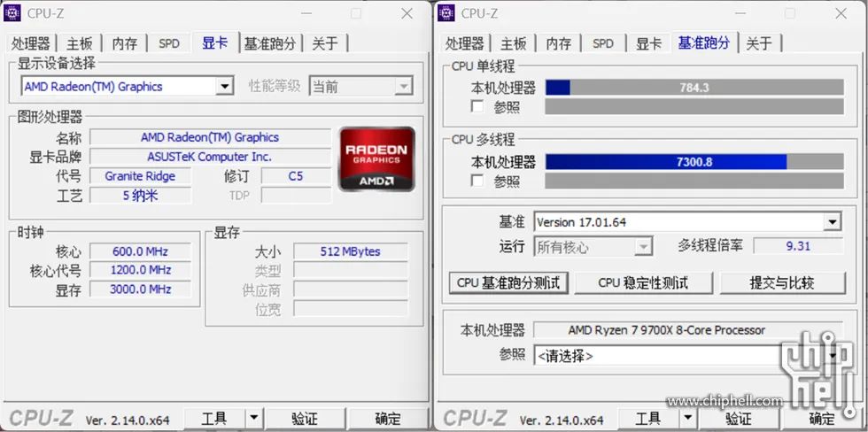868x432 pixels.
Task: Switch to 基准跑分 tab in left window
Action: pyautogui.click(x=269, y=43)
